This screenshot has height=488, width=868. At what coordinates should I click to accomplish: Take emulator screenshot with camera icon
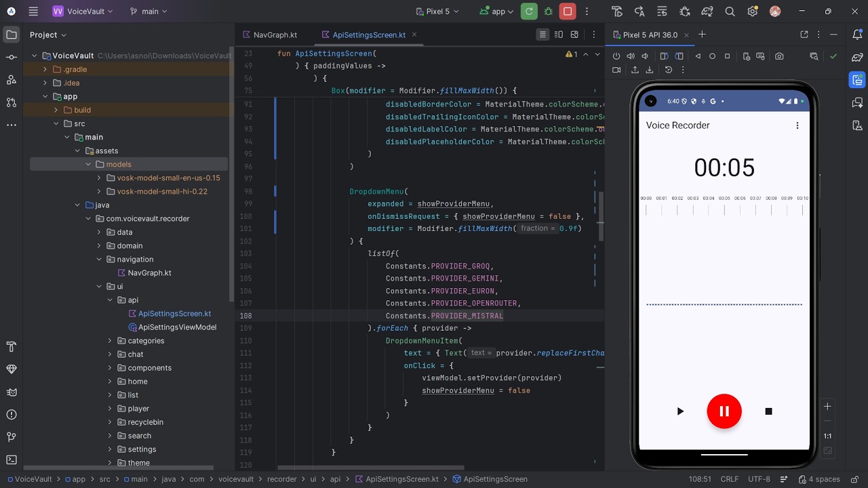(x=779, y=56)
